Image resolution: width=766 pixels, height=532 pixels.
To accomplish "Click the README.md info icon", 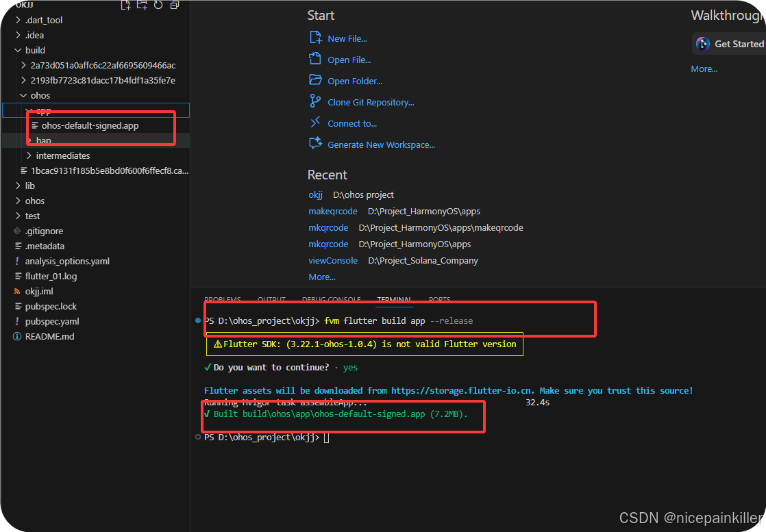I will coord(17,336).
